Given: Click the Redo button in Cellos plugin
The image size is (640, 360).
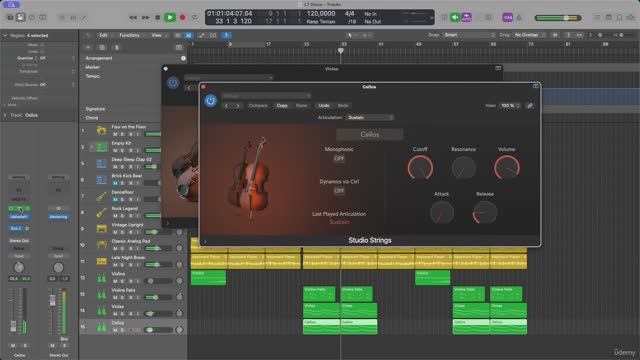Looking at the screenshot, I should [343, 106].
